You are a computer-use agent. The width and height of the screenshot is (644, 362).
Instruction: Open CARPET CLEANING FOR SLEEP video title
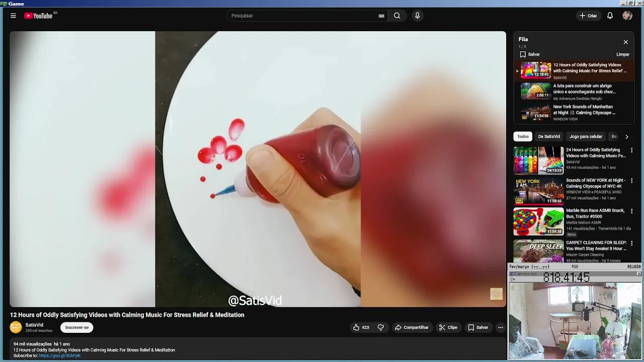[x=597, y=245]
